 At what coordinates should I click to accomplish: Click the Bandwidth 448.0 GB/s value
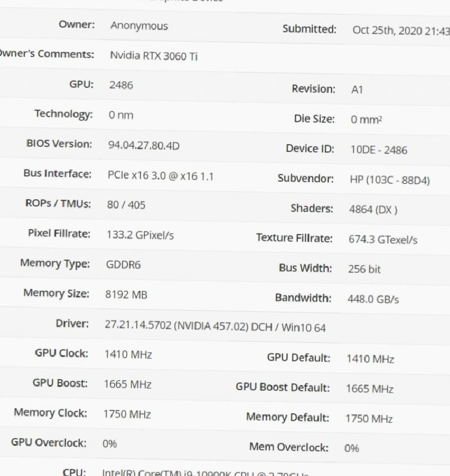373,299
